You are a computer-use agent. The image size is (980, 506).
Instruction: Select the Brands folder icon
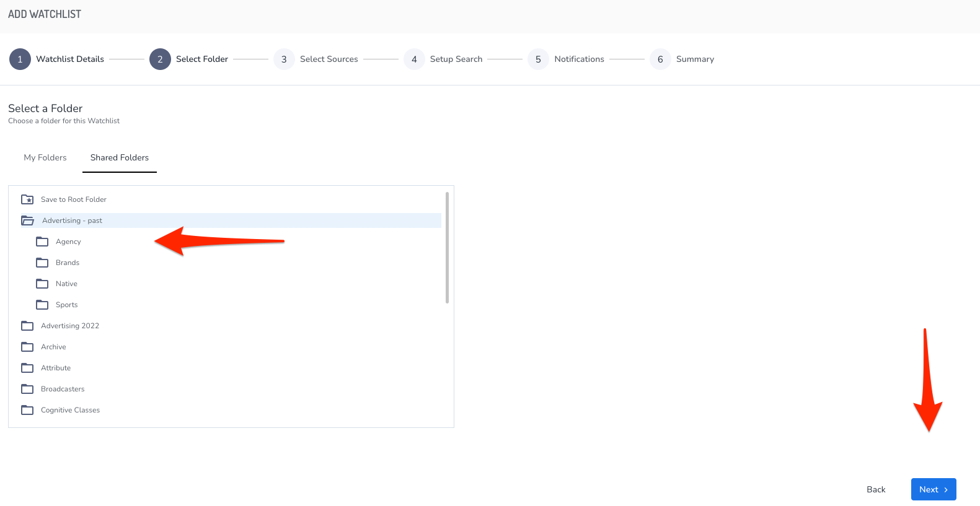pos(42,263)
